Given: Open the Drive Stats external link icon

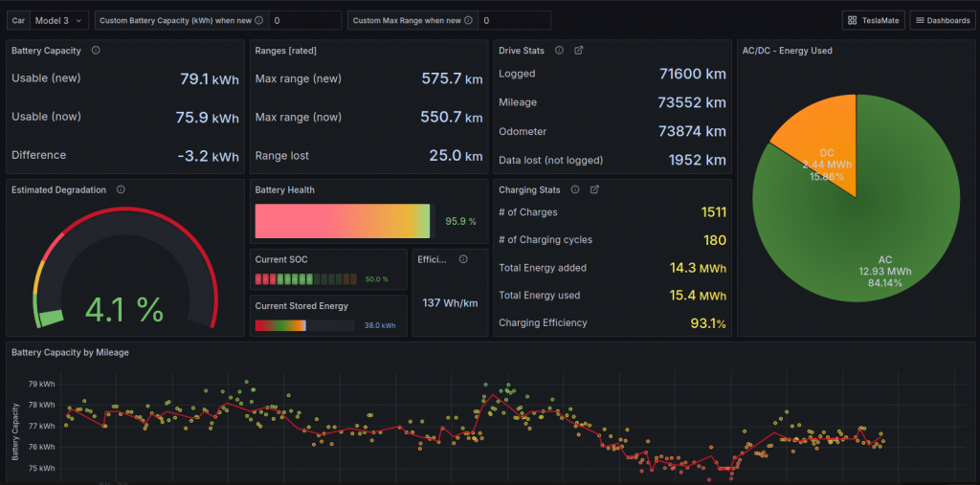Looking at the screenshot, I should click(x=578, y=51).
